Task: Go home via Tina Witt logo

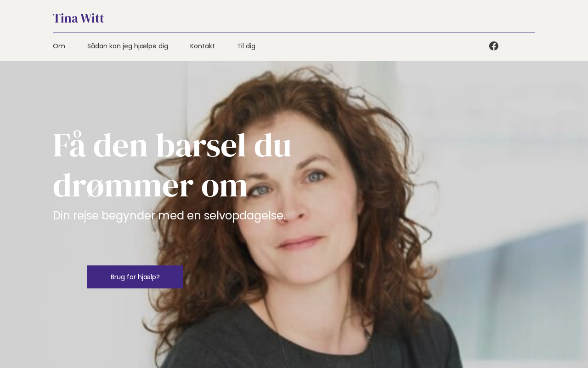Action: (79, 18)
